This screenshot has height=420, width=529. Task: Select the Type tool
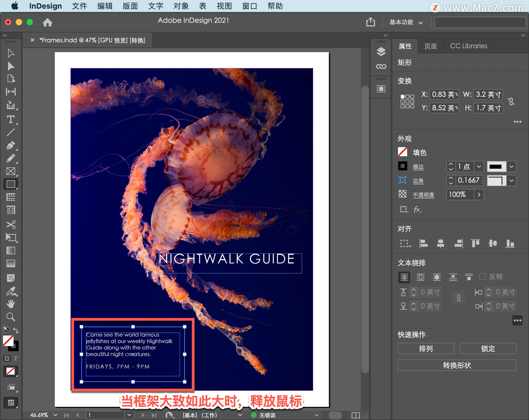[x=11, y=119]
